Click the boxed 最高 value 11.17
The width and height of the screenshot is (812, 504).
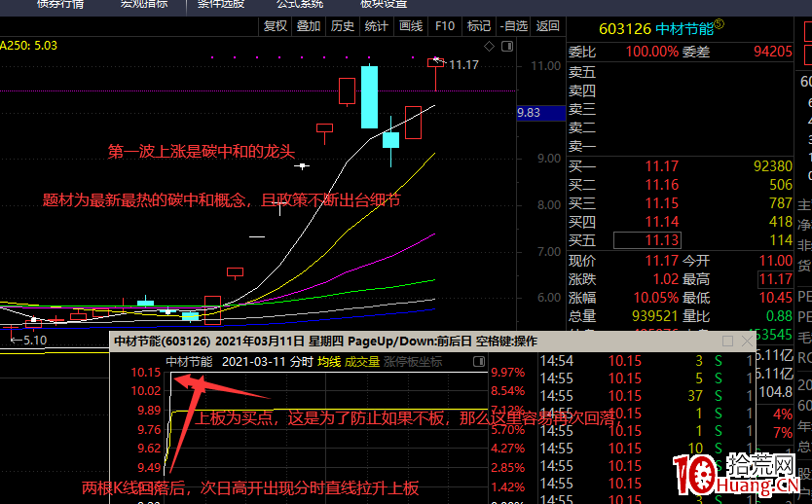click(x=775, y=279)
